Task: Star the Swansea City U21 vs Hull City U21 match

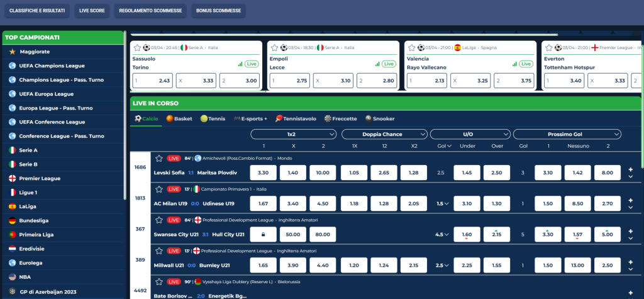Action: click(159, 220)
